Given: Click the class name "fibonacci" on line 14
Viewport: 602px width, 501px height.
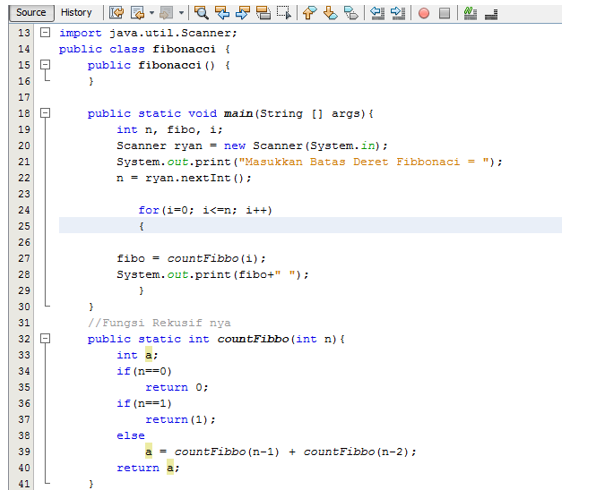Looking at the screenshot, I should (x=184, y=49).
